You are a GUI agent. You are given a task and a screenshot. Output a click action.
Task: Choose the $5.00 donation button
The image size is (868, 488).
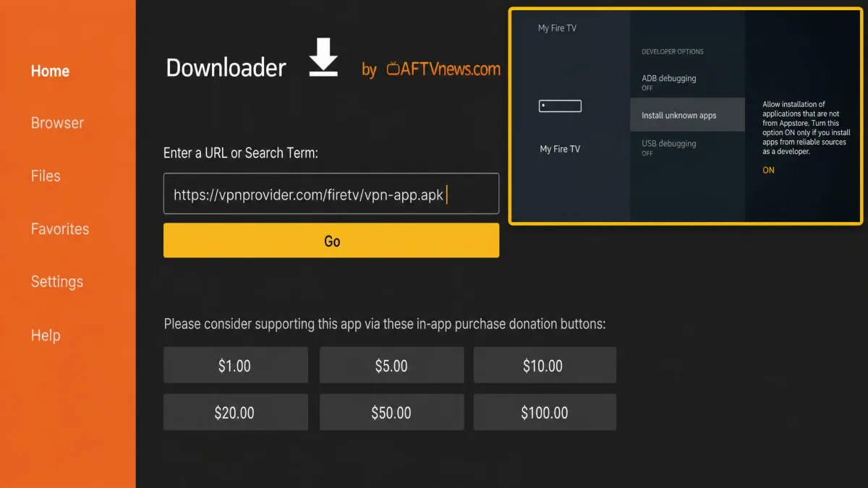tap(391, 365)
